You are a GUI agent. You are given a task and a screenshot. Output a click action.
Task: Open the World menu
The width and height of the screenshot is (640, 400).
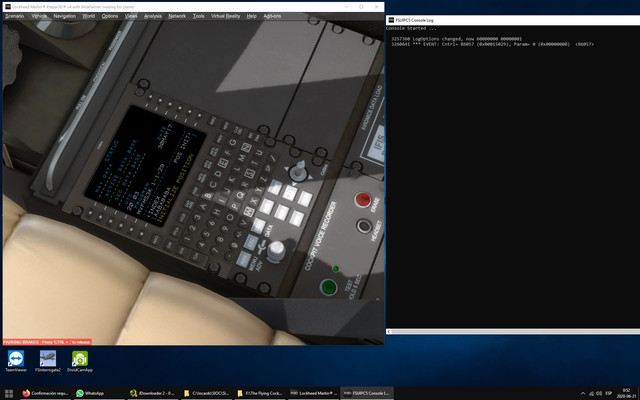click(x=89, y=16)
